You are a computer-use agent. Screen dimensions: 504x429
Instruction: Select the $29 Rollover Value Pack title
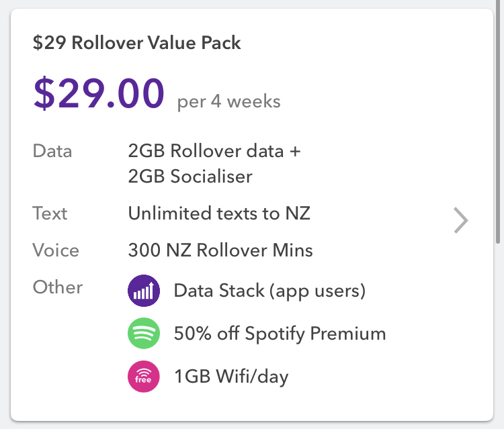tap(136, 44)
